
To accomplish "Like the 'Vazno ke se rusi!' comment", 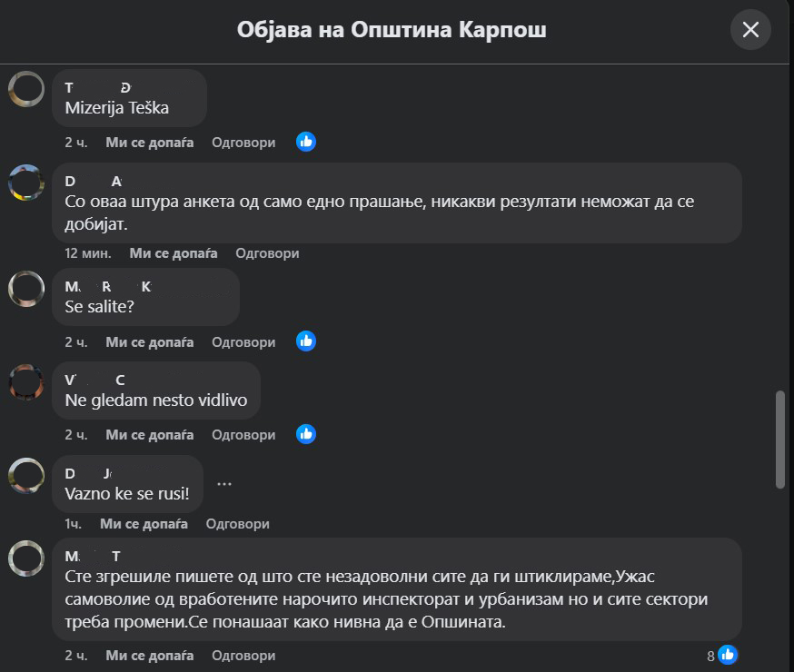I will tap(144, 524).
